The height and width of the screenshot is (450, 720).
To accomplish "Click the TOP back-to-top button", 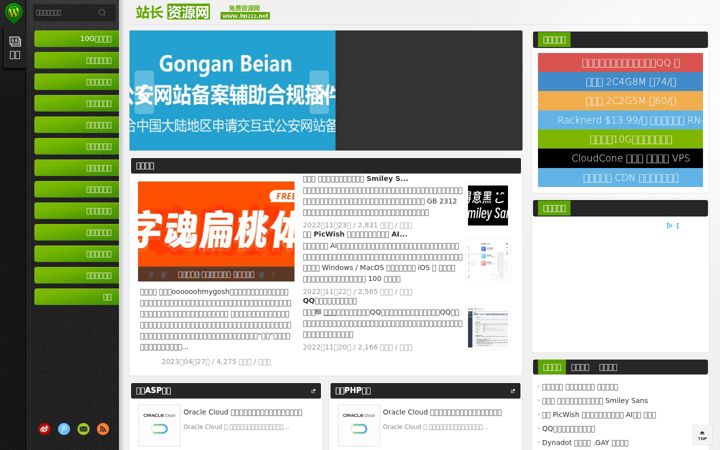I will [x=702, y=435].
